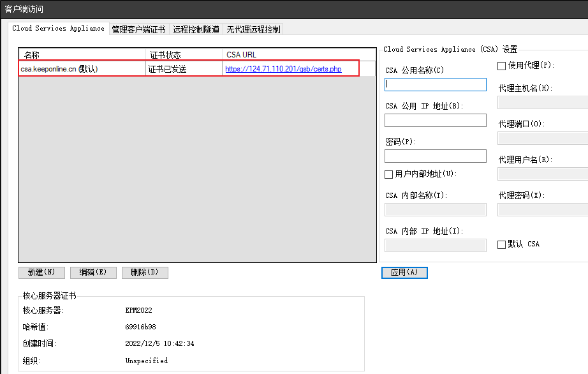Viewport: 588px width, 374px height.
Task: Click the 删除(D) button
Action: (x=144, y=272)
